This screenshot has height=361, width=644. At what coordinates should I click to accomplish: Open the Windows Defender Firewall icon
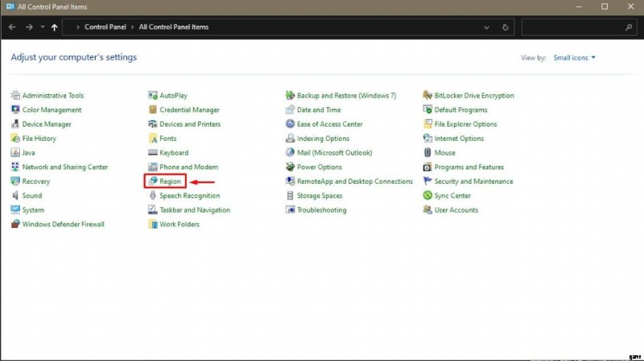coord(15,224)
